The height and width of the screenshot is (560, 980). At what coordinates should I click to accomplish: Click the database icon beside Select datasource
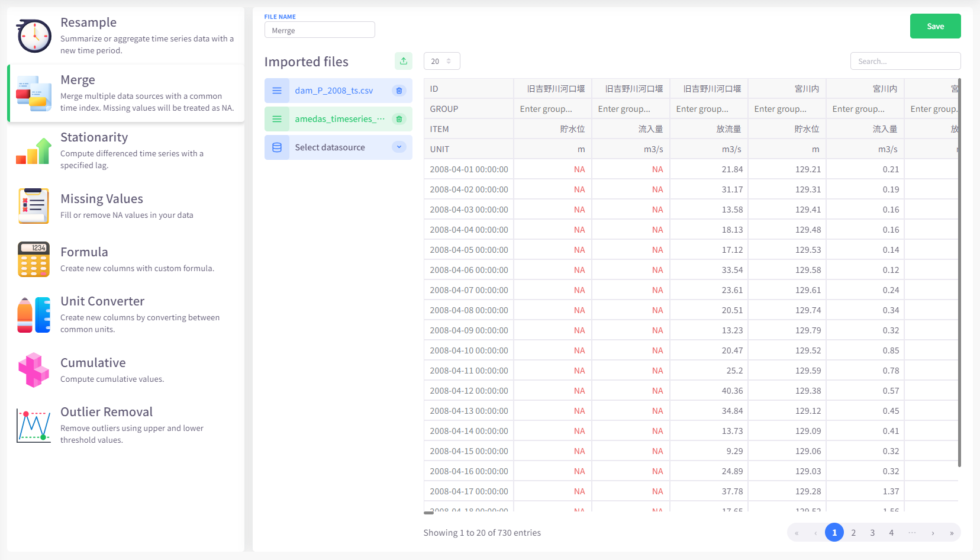[x=277, y=147]
